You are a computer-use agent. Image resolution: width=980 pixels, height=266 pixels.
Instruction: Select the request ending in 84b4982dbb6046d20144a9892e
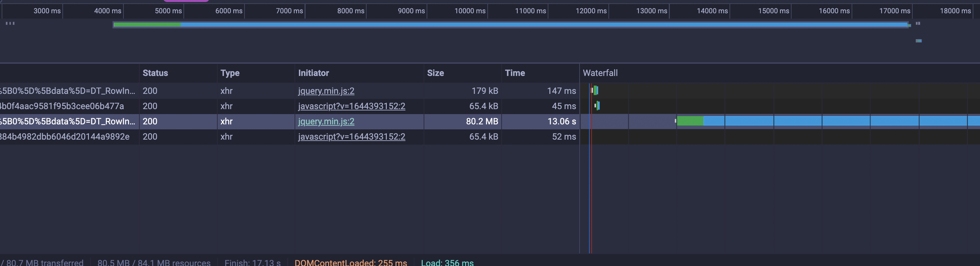(x=65, y=137)
